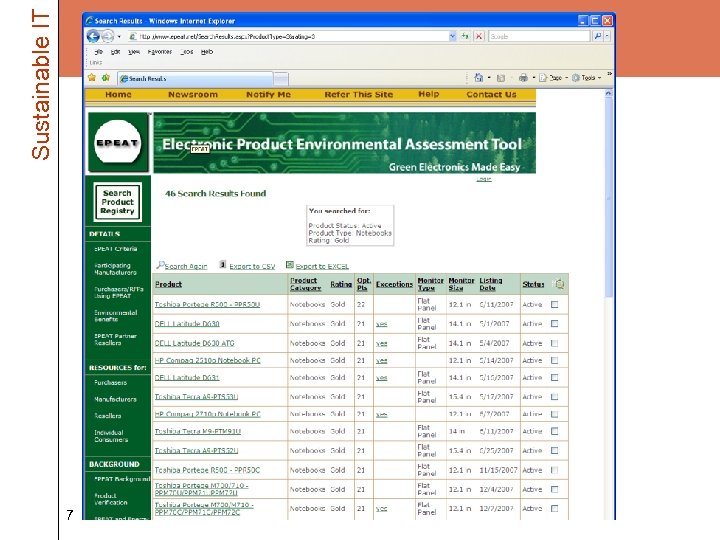Click the Print icon in command bar
The width and height of the screenshot is (720, 540).
(523, 78)
